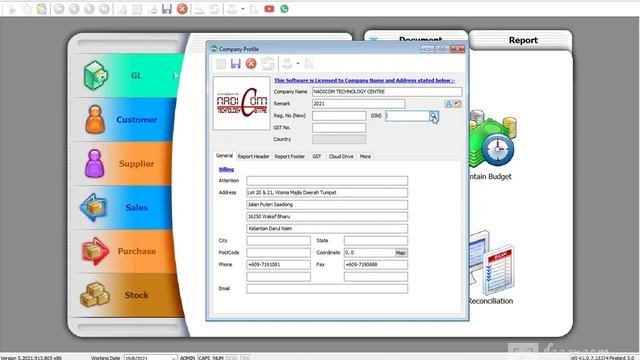Click the address line 'Jalan Puteri Saadong'

coord(327,204)
